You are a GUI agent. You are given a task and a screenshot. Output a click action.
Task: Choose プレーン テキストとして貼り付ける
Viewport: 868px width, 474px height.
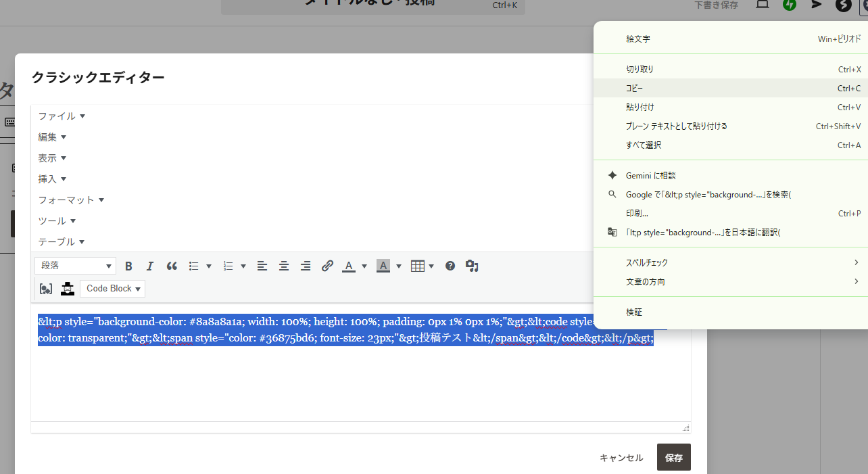[731, 126]
